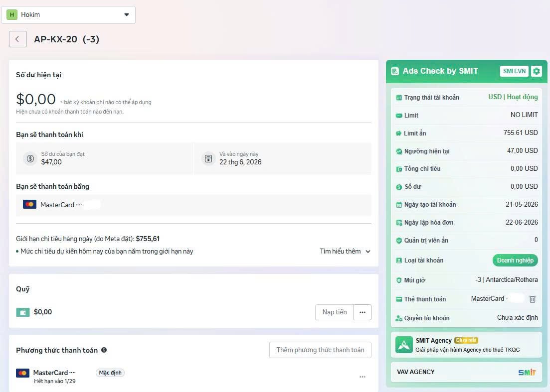The image size is (550, 392).
Task: Click the Số dư dollar icon in SMIT panel
Action: coord(399,187)
